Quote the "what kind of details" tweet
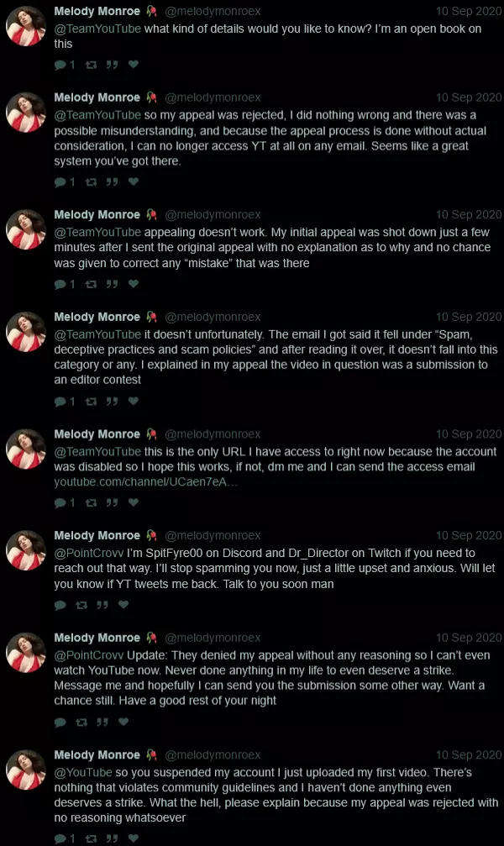 coord(112,65)
